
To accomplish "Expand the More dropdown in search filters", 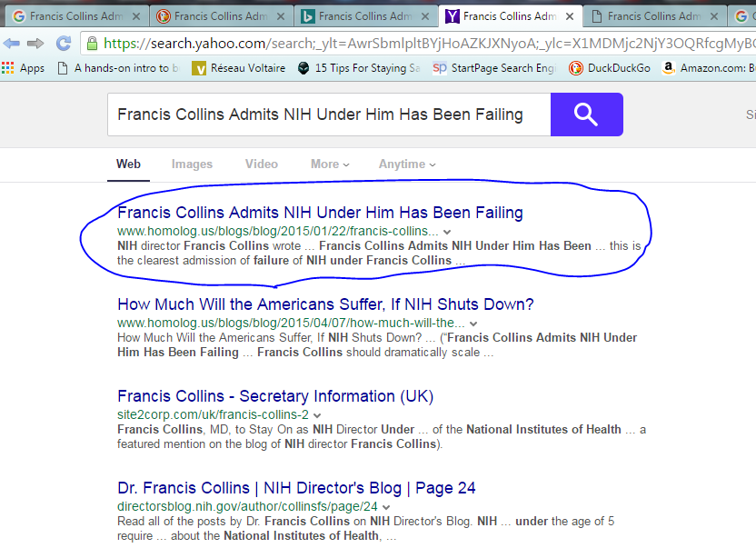I will point(330,164).
